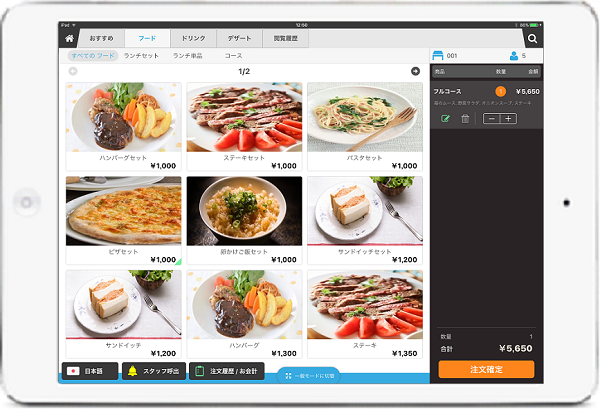600x409 pixels.
Task: Edit the フルコース order item
Action: click(445, 119)
